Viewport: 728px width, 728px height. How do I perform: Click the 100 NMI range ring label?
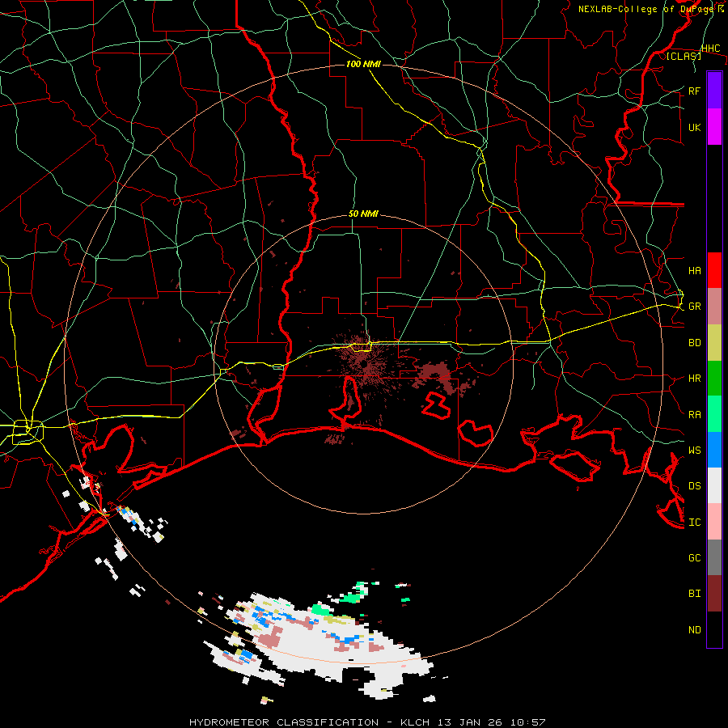(363, 64)
